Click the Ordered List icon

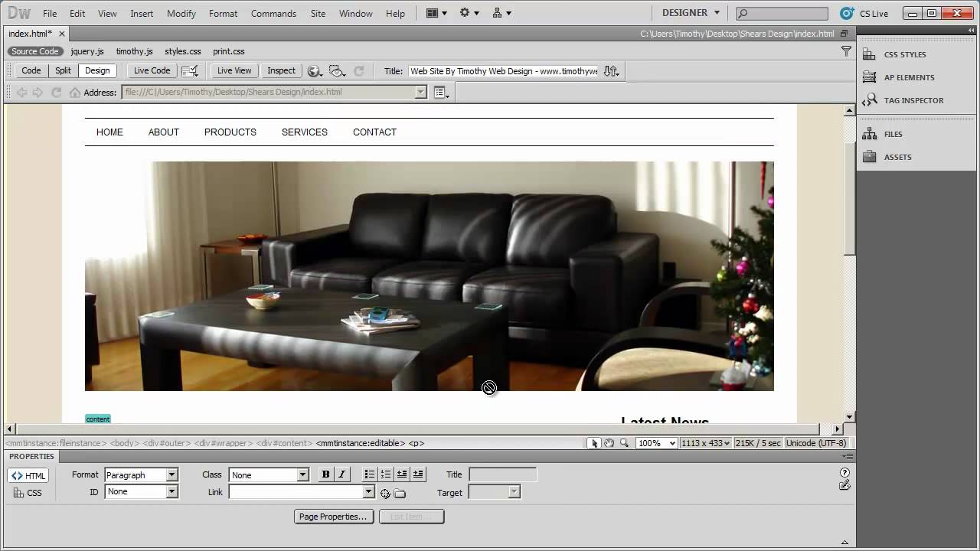(x=386, y=474)
